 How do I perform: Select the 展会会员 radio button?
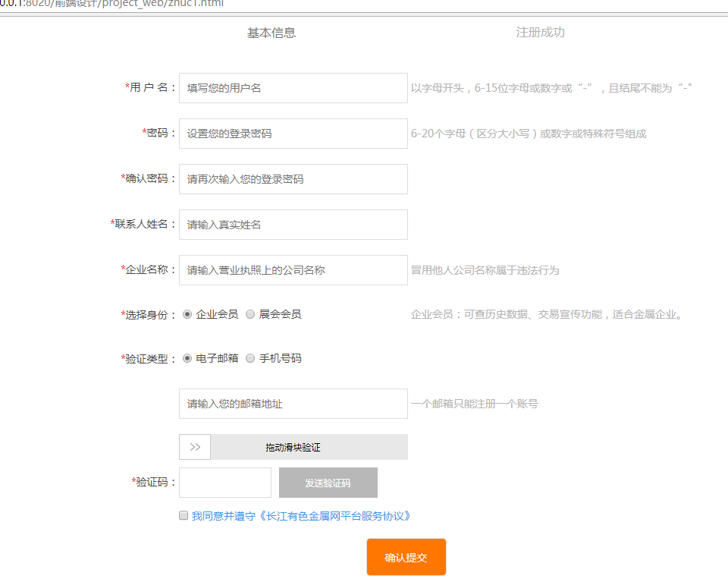click(250, 314)
